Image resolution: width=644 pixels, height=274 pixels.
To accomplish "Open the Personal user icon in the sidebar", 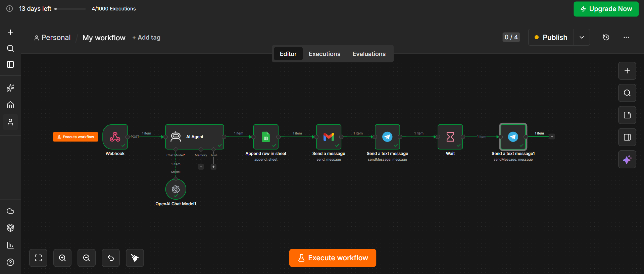I will pos(10,122).
